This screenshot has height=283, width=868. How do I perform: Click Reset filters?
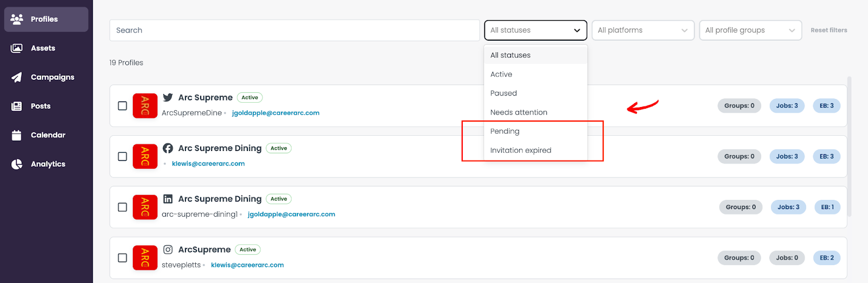point(828,30)
